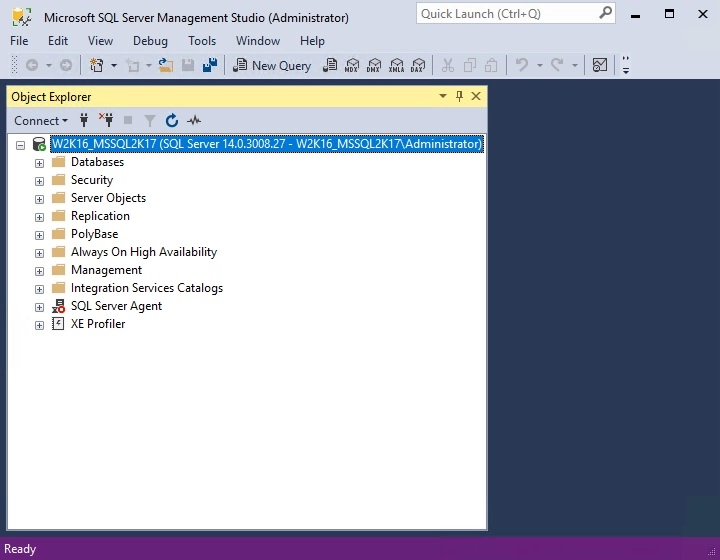Open the Help menu

pyautogui.click(x=312, y=41)
